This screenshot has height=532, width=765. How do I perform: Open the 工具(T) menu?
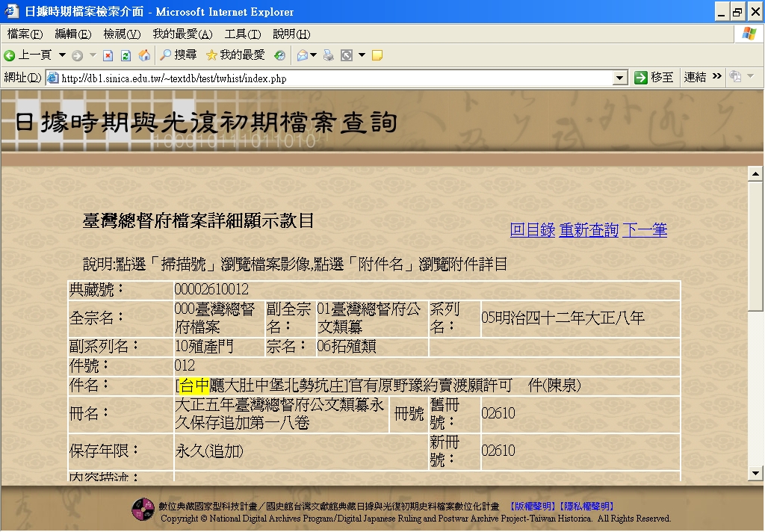pyautogui.click(x=242, y=34)
